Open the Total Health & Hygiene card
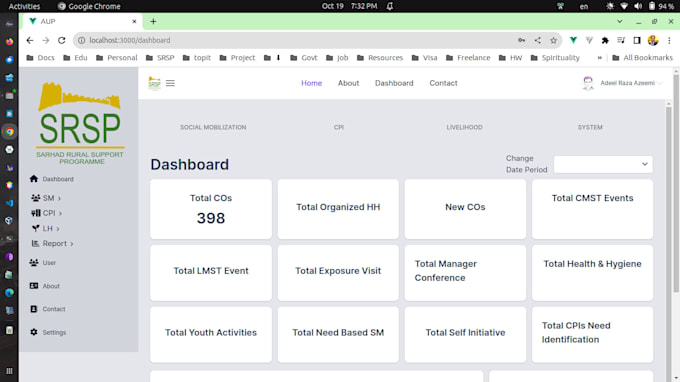Viewport: 680px width, 382px height. tap(592, 273)
